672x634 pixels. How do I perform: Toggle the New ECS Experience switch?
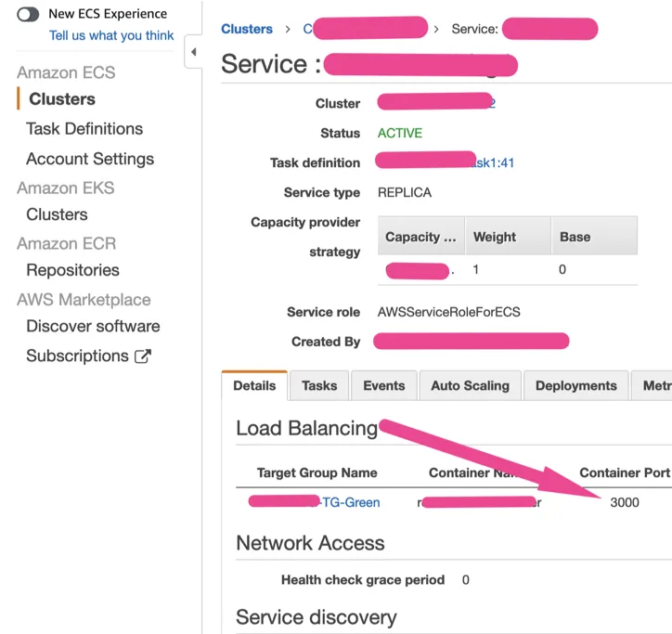point(28,14)
